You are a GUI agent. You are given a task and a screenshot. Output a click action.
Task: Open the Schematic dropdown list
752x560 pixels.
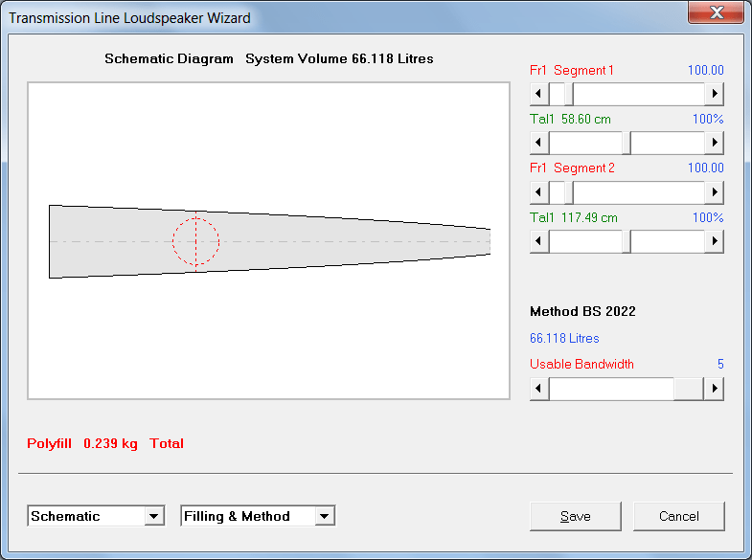coord(154,516)
